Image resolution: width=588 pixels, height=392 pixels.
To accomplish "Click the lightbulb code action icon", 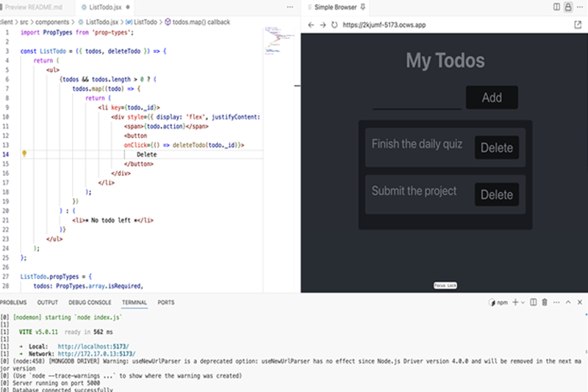I will coord(24,154).
